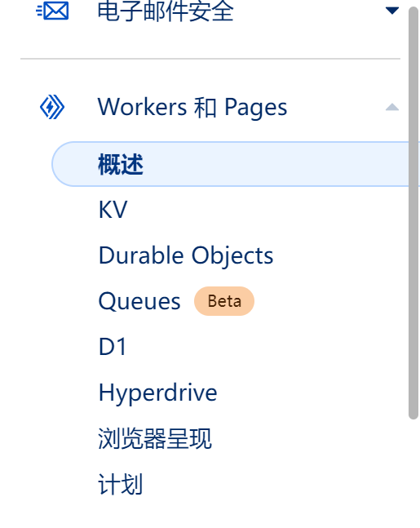Click the divider line under 电子邮件安全
This screenshot has width=420, height=528.
[x=210, y=59]
